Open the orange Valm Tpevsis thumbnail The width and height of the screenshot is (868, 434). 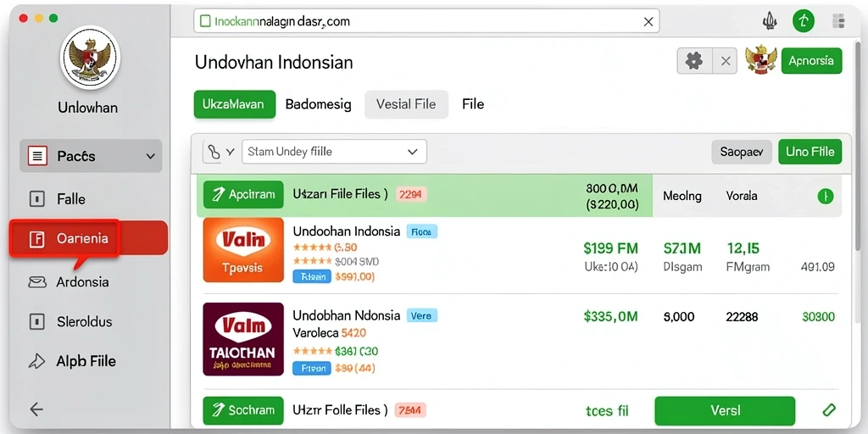point(243,250)
